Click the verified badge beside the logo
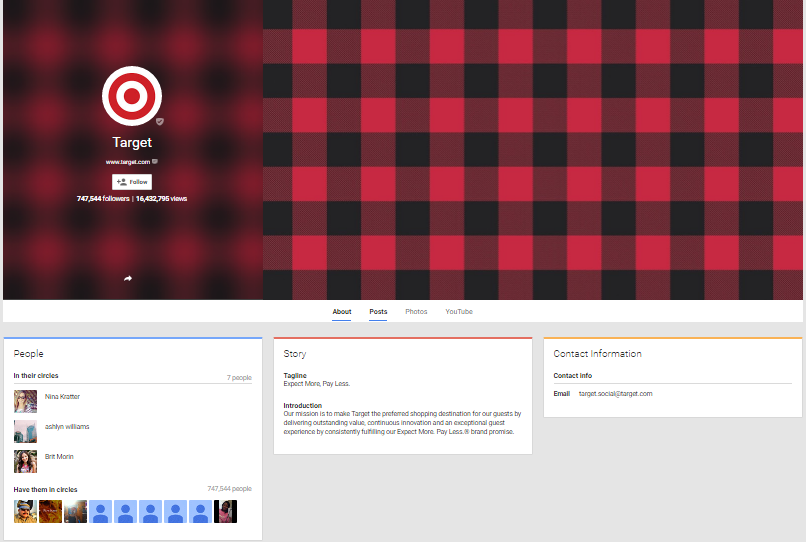Screen dimensions: 806x542 pyautogui.click(x=159, y=122)
